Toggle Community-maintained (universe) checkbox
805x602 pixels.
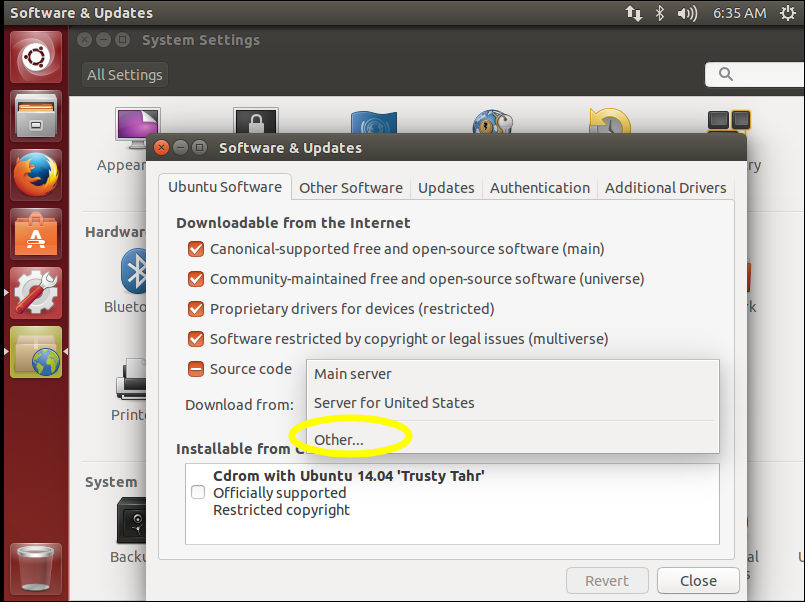pos(196,279)
